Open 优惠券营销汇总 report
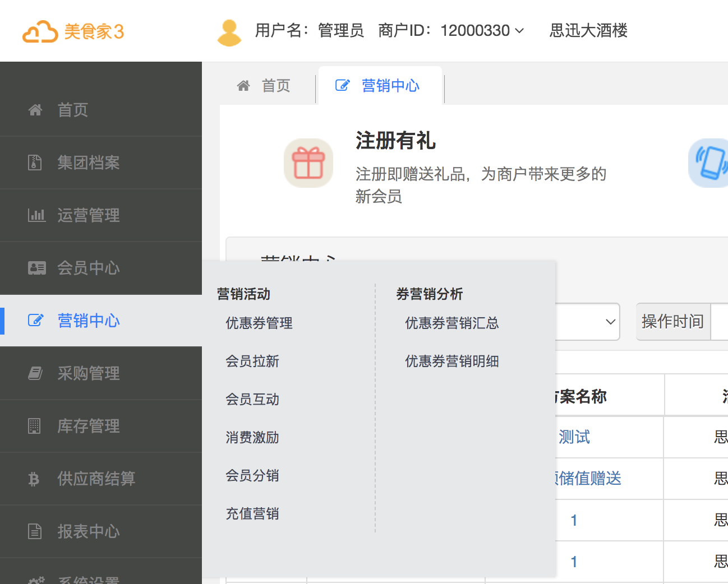 click(x=452, y=323)
